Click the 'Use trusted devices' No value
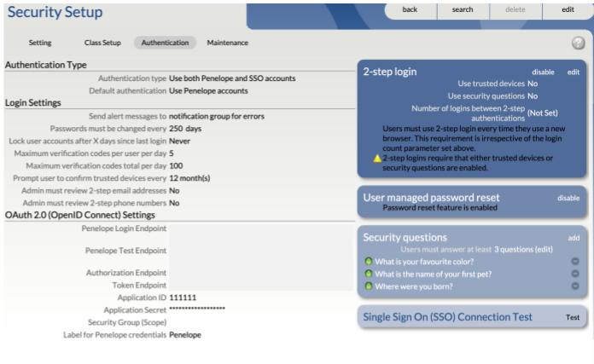Screen dimensions: 594x364 point(533,84)
